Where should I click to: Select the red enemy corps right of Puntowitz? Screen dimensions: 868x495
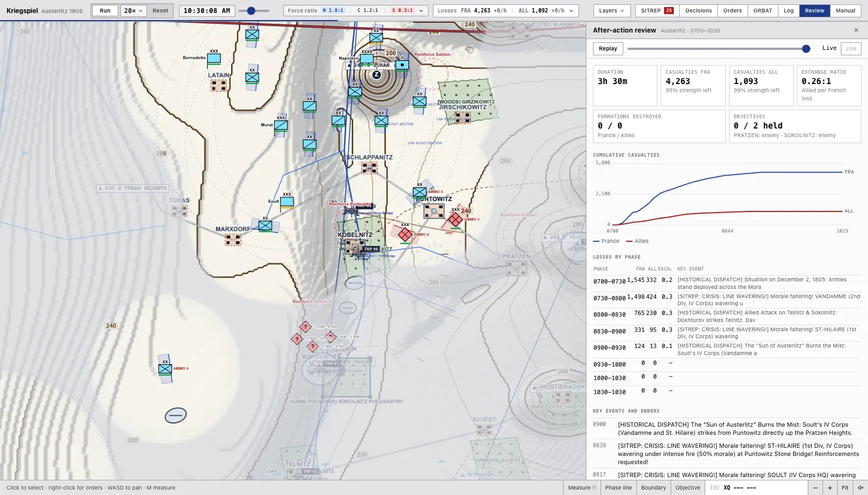click(x=455, y=219)
